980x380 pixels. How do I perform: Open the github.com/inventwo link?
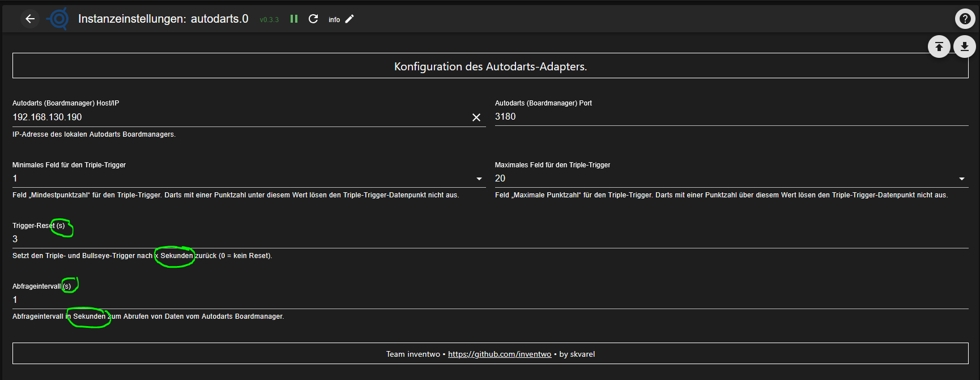tap(499, 354)
